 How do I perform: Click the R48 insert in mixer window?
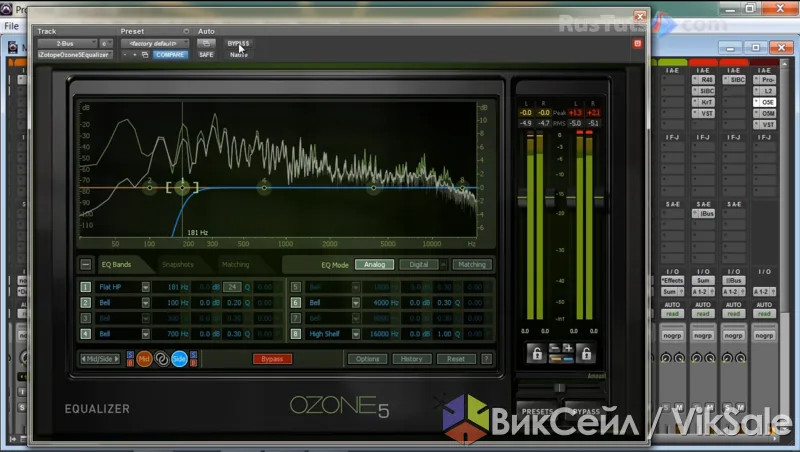click(704, 80)
